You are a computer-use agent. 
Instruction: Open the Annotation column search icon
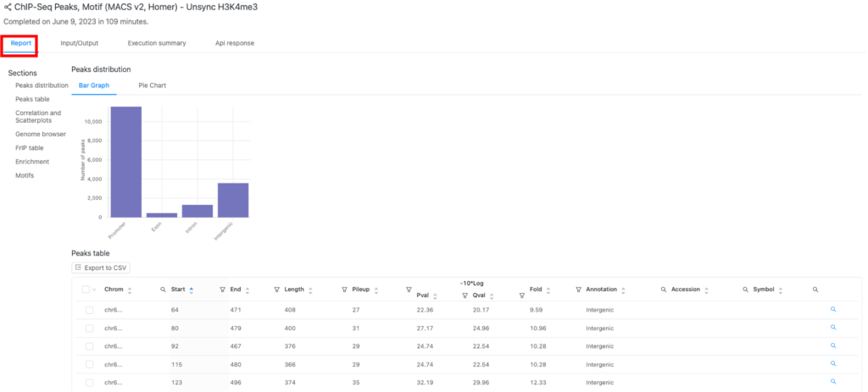tap(663, 290)
